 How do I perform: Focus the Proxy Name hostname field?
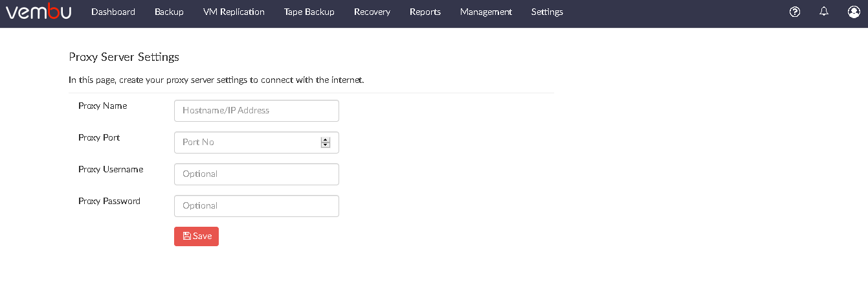pyautogui.click(x=256, y=111)
